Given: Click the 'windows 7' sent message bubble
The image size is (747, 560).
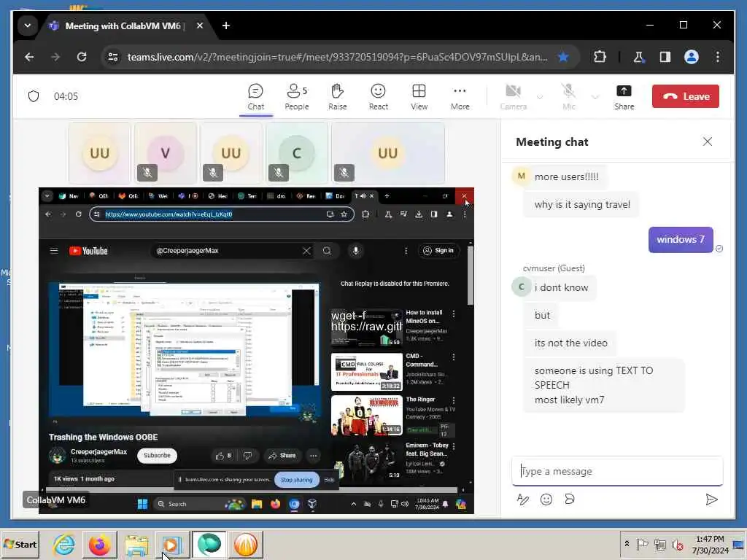Looking at the screenshot, I should (681, 239).
